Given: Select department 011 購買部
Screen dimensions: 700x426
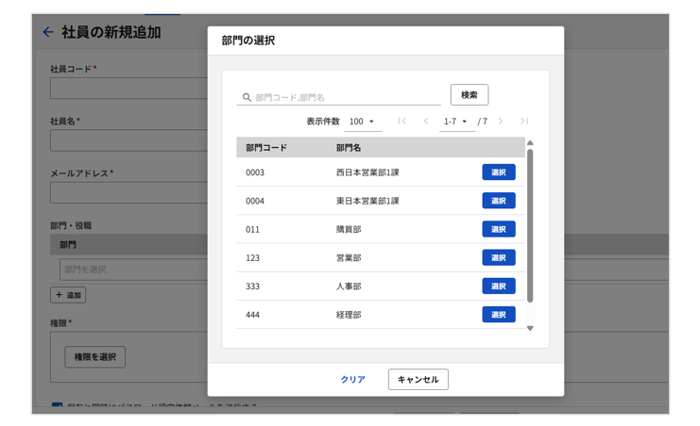Looking at the screenshot, I should click(499, 229).
